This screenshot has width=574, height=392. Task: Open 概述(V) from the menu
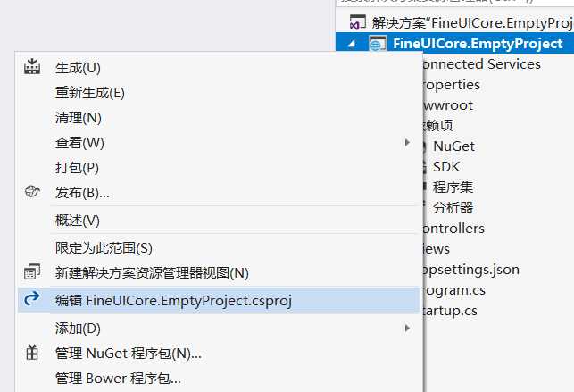pyautogui.click(x=78, y=220)
